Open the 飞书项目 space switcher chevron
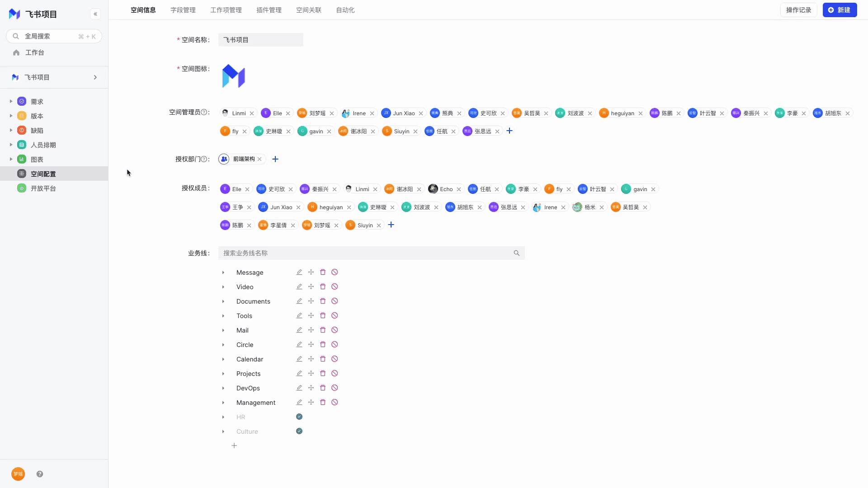Screen dimensions: 868x488 pos(95,77)
